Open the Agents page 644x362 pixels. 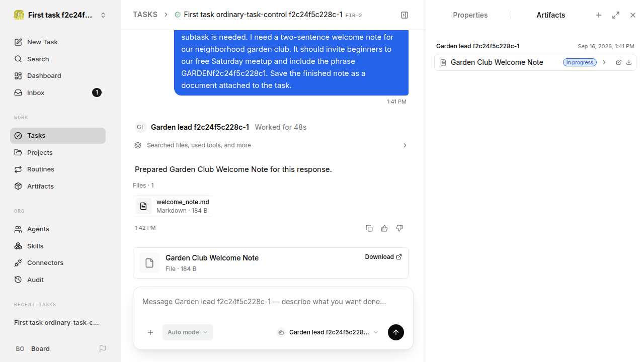coord(58,229)
